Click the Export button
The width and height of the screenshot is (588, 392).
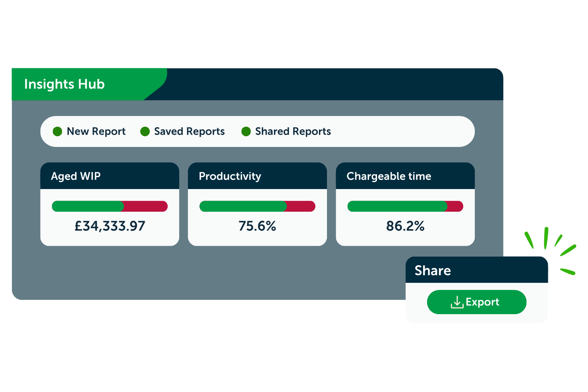click(476, 302)
